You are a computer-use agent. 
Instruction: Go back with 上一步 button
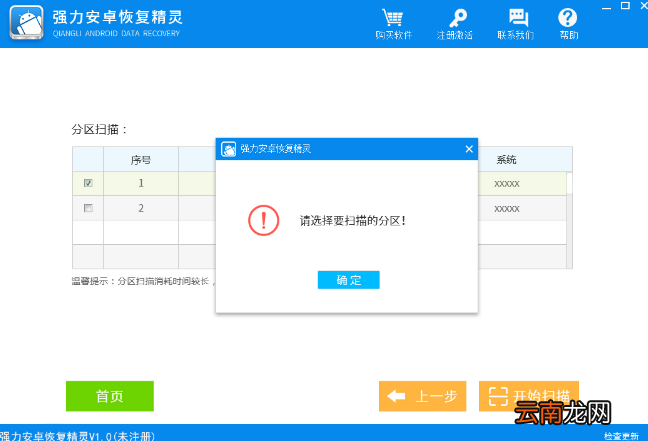pyautogui.click(x=422, y=396)
